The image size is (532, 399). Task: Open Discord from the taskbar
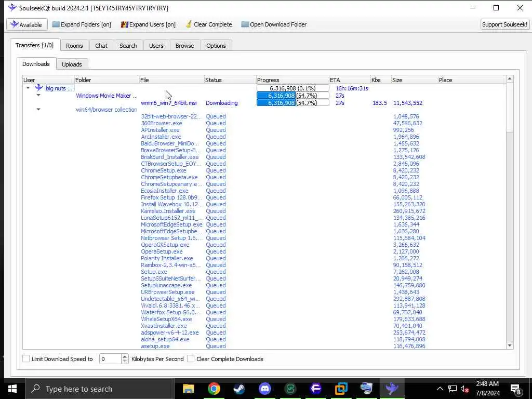click(x=264, y=389)
